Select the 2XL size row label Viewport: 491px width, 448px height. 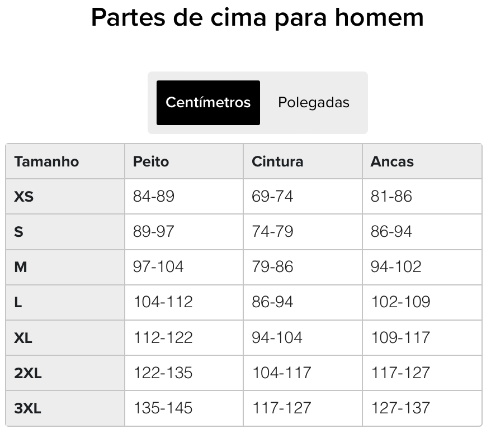pos(28,373)
